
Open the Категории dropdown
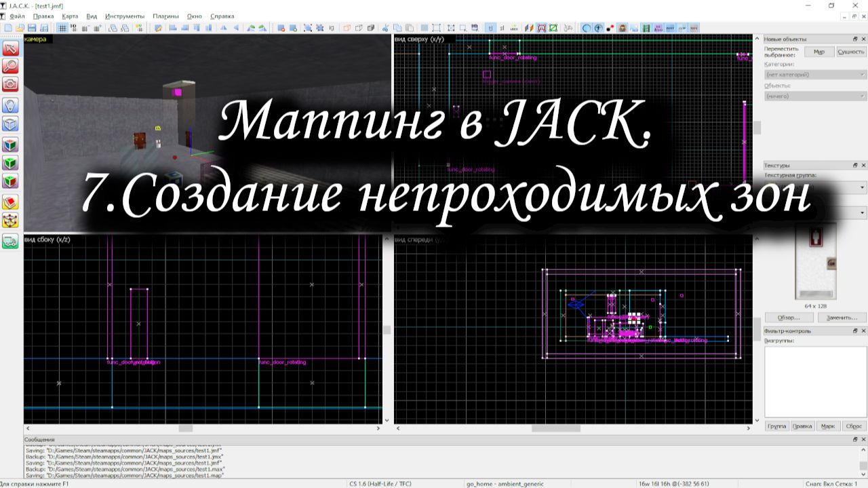tap(815, 75)
